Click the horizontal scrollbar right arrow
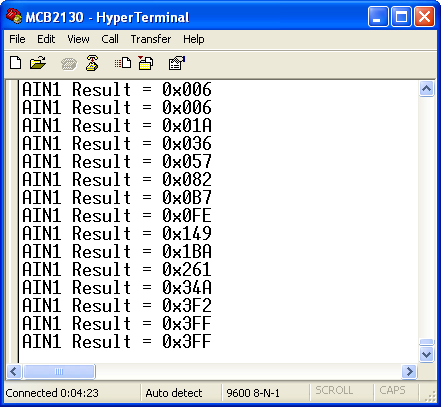 click(x=410, y=371)
